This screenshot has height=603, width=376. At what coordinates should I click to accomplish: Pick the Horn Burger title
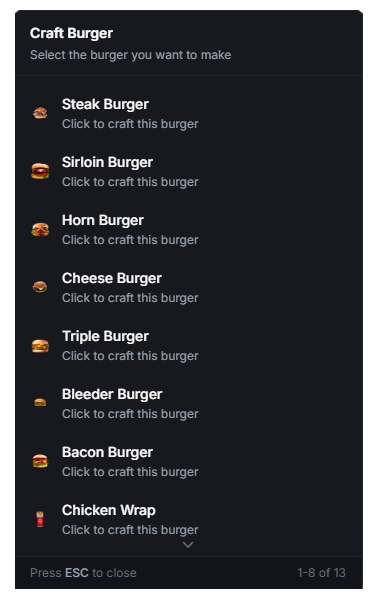tap(103, 220)
